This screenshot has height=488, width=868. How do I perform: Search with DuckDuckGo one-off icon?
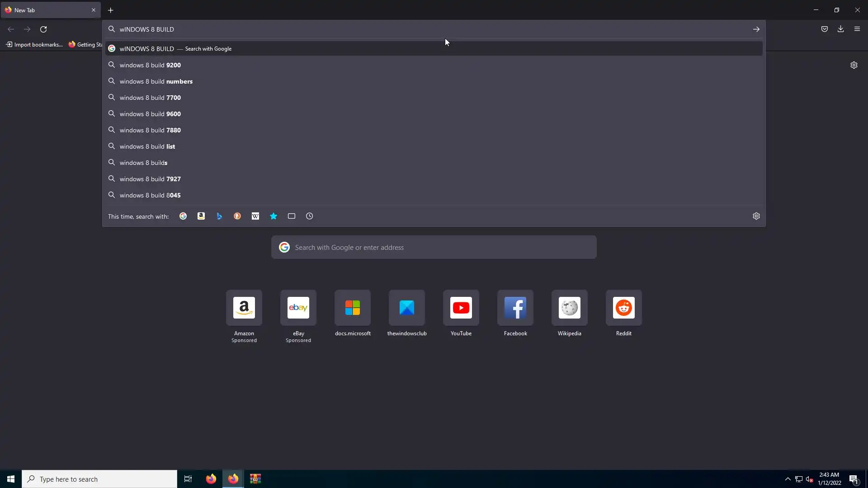pyautogui.click(x=237, y=216)
